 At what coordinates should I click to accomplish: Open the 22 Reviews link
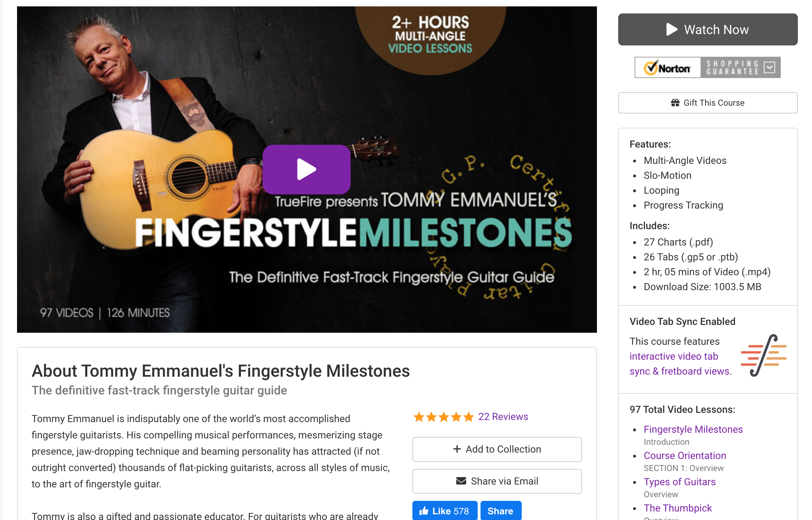503,416
